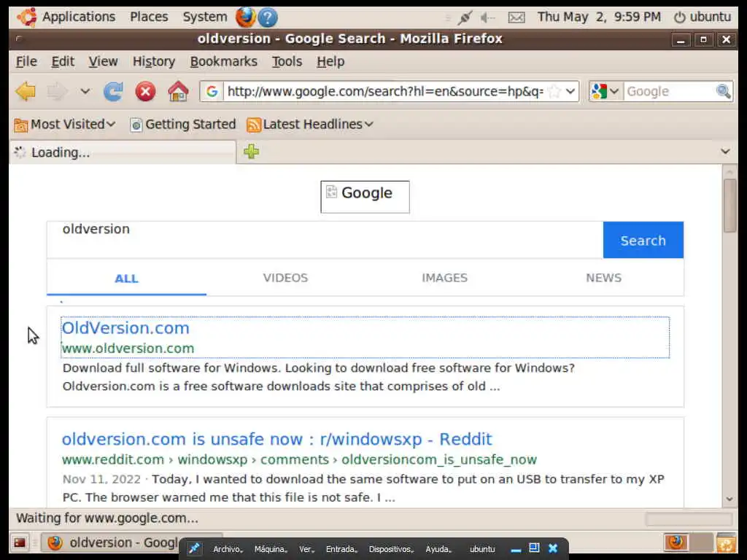The width and height of the screenshot is (747, 560).
Task: Click the magnifier search go icon
Action: pos(723,91)
